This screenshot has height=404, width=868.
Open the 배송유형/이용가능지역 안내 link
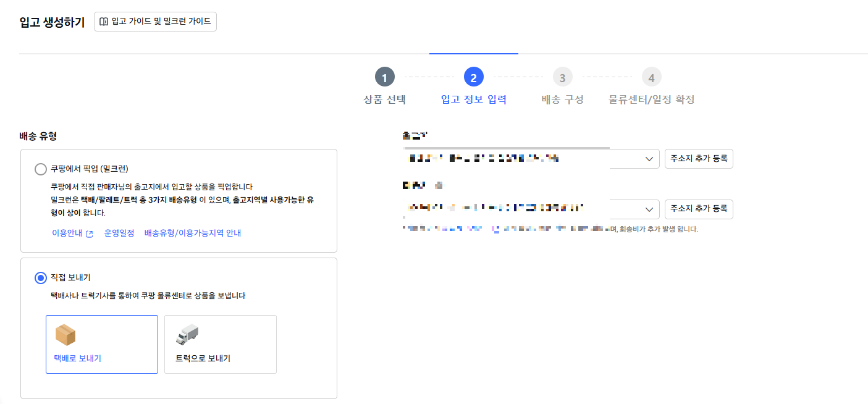pyautogui.click(x=193, y=234)
